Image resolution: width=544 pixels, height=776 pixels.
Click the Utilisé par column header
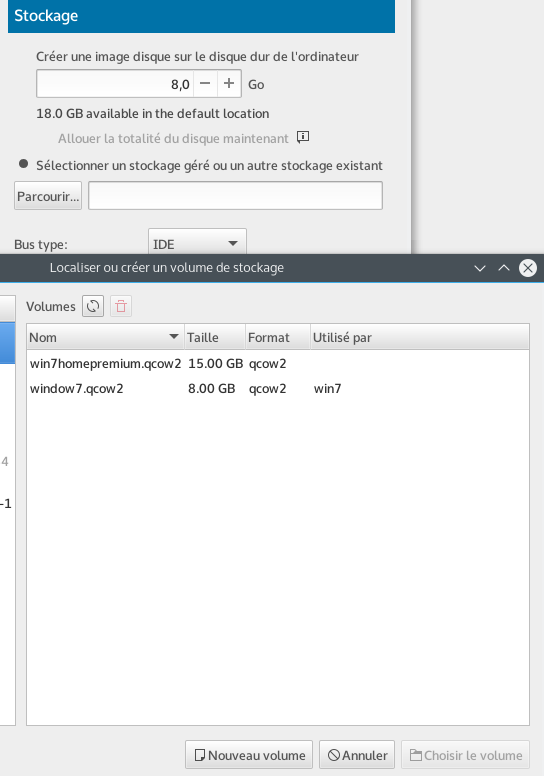tap(420, 337)
